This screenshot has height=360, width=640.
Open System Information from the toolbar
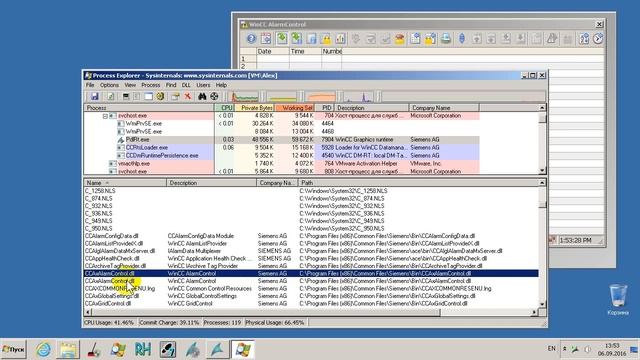126,96
